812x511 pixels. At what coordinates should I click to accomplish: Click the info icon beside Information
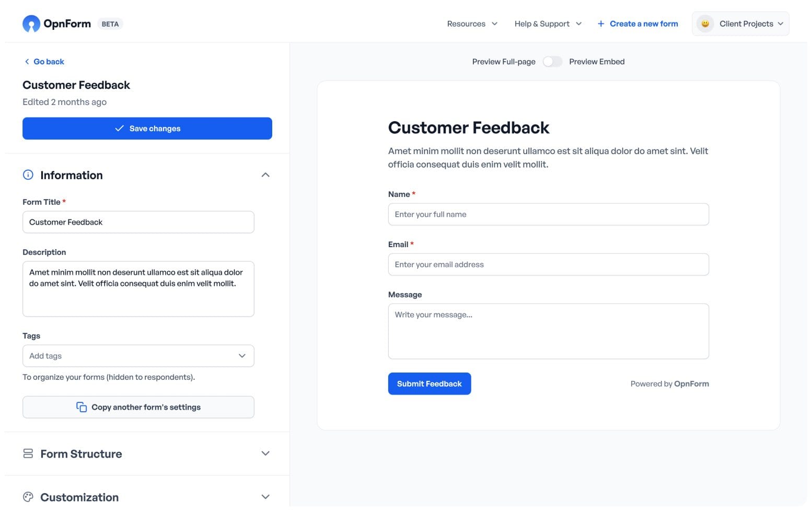(28, 175)
